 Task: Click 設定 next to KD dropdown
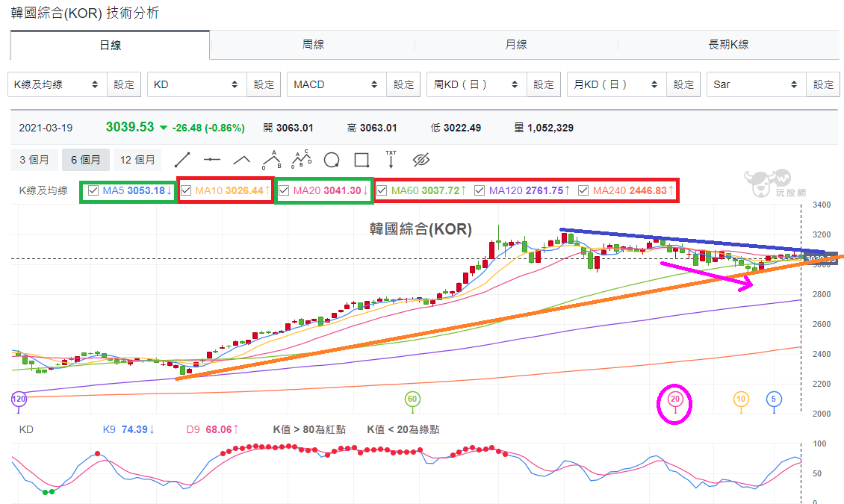[264, 84]
